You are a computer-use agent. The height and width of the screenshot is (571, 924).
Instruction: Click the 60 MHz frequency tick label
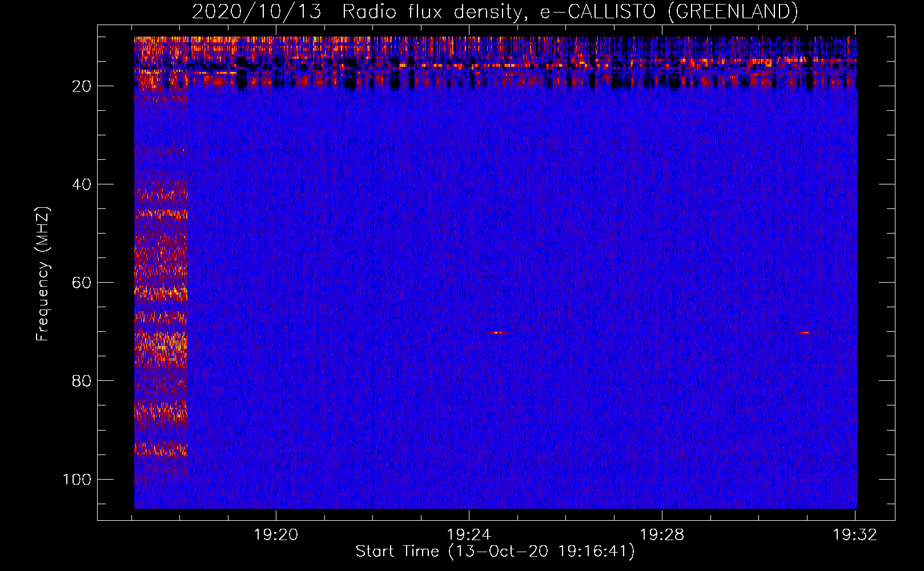click(x=82, y=283)
